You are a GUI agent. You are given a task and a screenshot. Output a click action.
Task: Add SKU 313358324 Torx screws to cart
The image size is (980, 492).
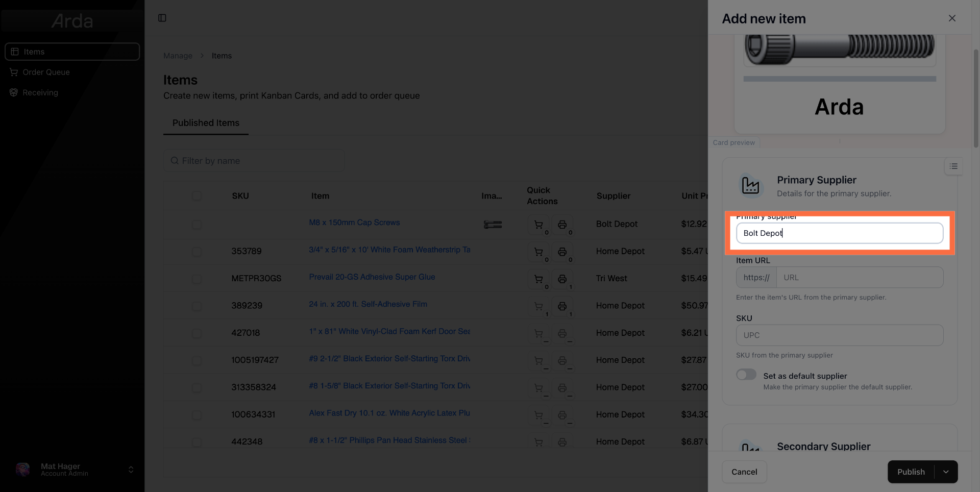click(x=538, y=388)
